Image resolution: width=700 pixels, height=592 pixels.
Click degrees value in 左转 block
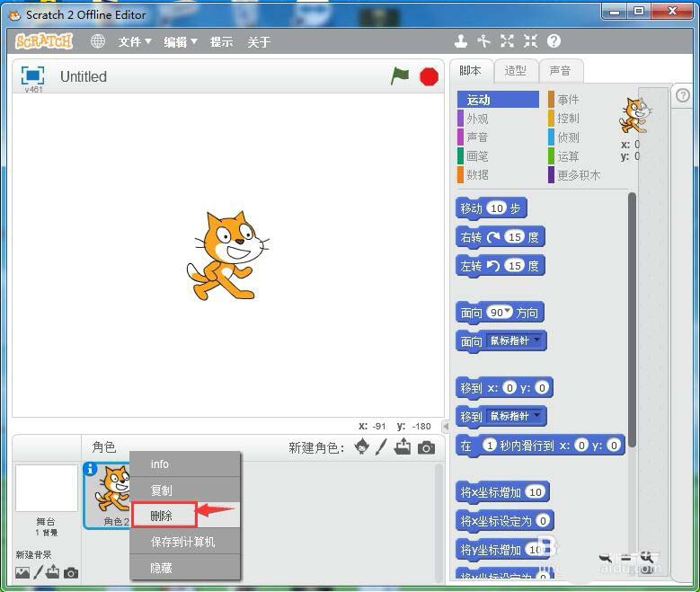pyautogui.click(x=515, y=266)
